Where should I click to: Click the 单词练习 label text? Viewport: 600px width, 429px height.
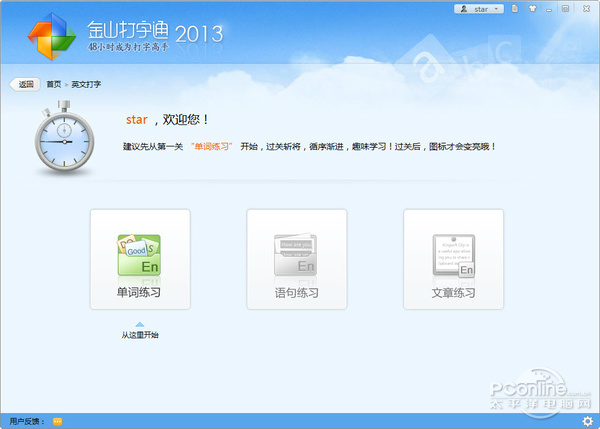(139, 293)
